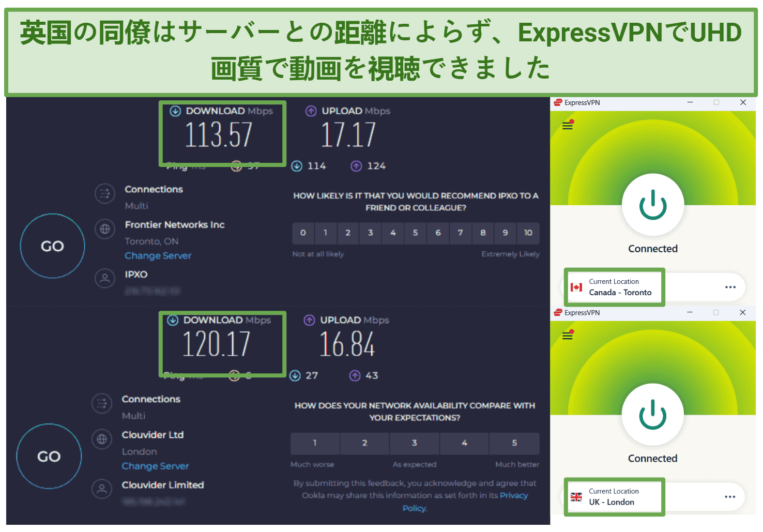Click the hamburger menu in the Toronto ExpressVPN window

(567, 126)
